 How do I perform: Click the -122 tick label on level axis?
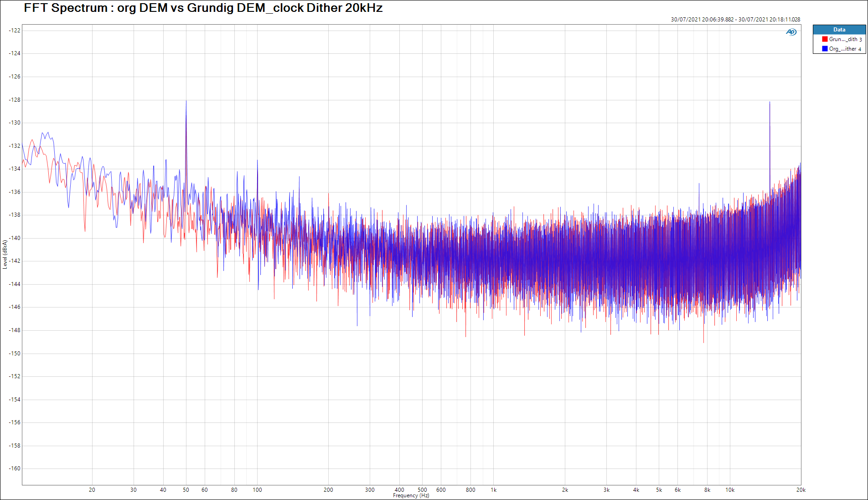[15, 31]
